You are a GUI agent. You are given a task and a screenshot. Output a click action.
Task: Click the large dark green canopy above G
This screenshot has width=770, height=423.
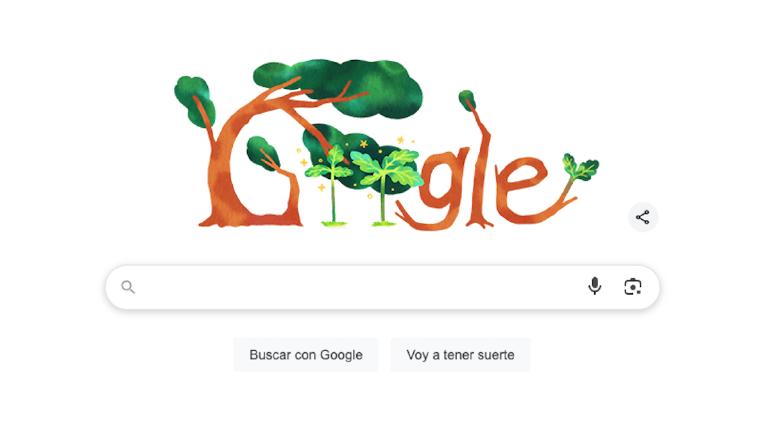pos(339,86)
